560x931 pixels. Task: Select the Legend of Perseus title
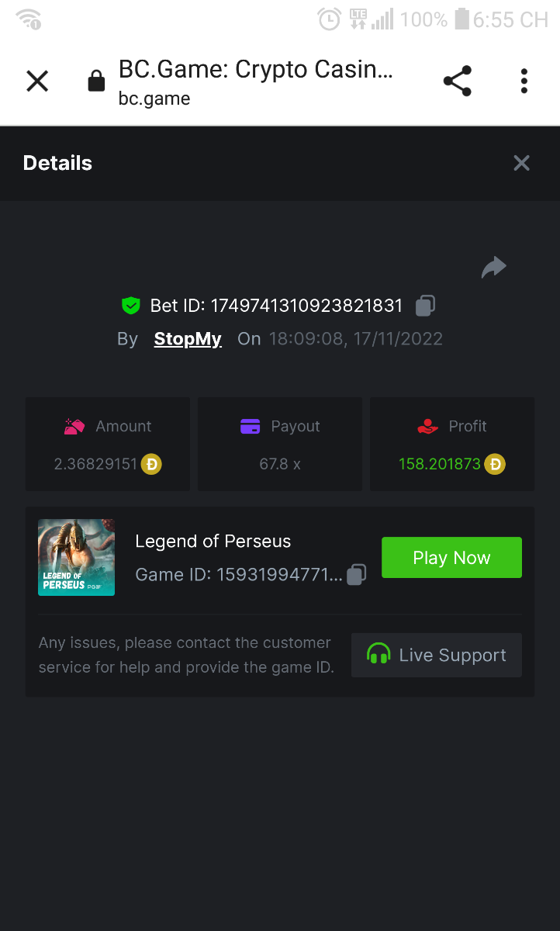(213, 542)
